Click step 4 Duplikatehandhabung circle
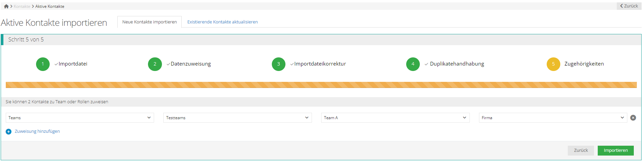This screenshot has height=162, width=644. click(x=413, y=64)
